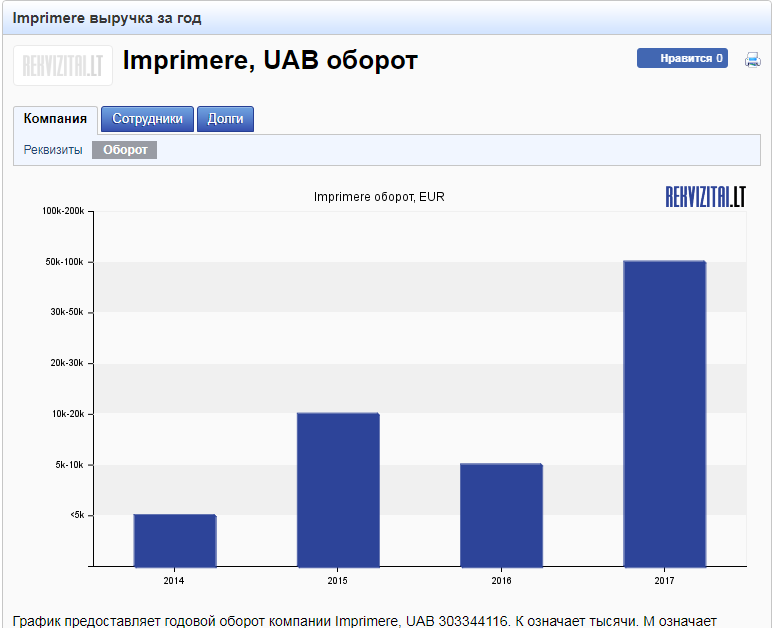
Task: Click the 2016 turnover bar
Action: [x=501, y=515]
